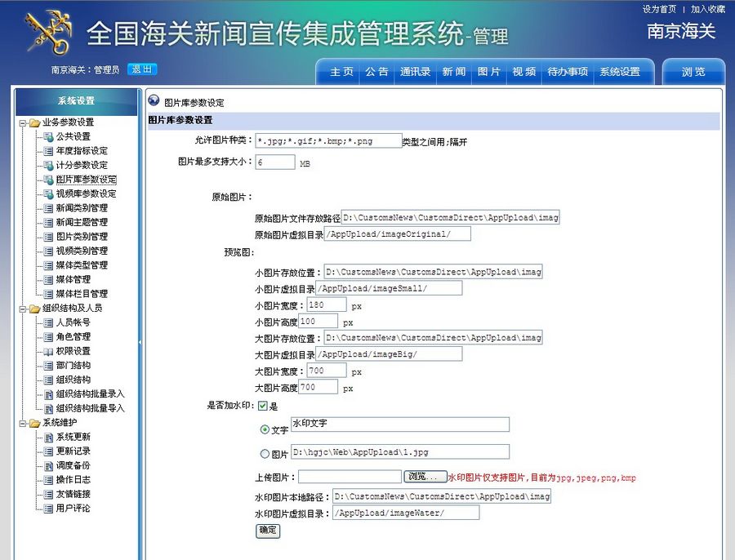Open the 公告 navigation tab
735x560 pixels.
376,72
